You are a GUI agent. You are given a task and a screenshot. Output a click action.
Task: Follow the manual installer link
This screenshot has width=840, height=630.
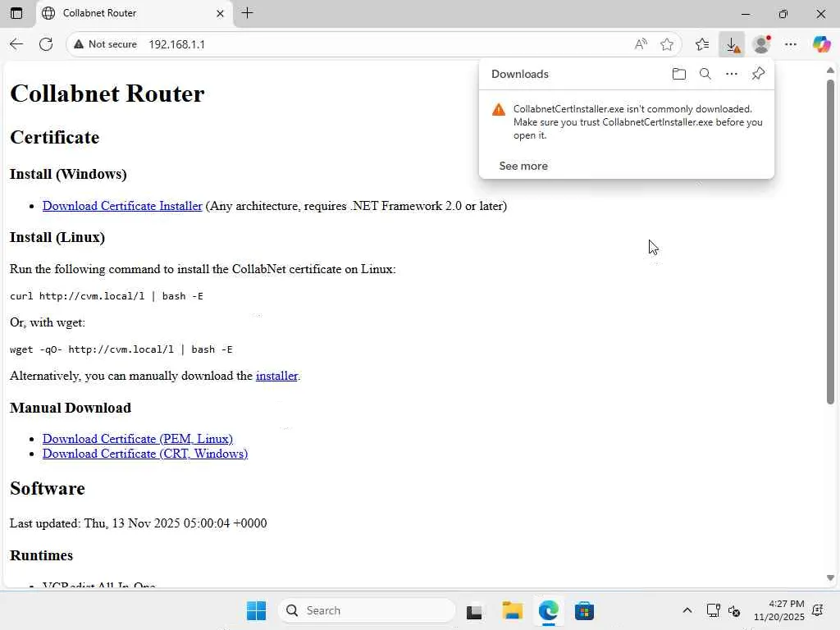pyautogui.click(x=276, y=376)
